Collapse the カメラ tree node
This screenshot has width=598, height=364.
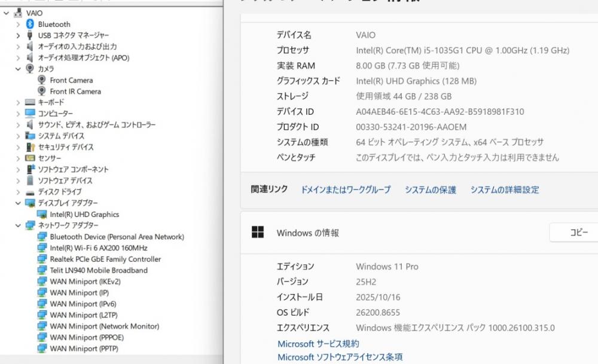18,69
